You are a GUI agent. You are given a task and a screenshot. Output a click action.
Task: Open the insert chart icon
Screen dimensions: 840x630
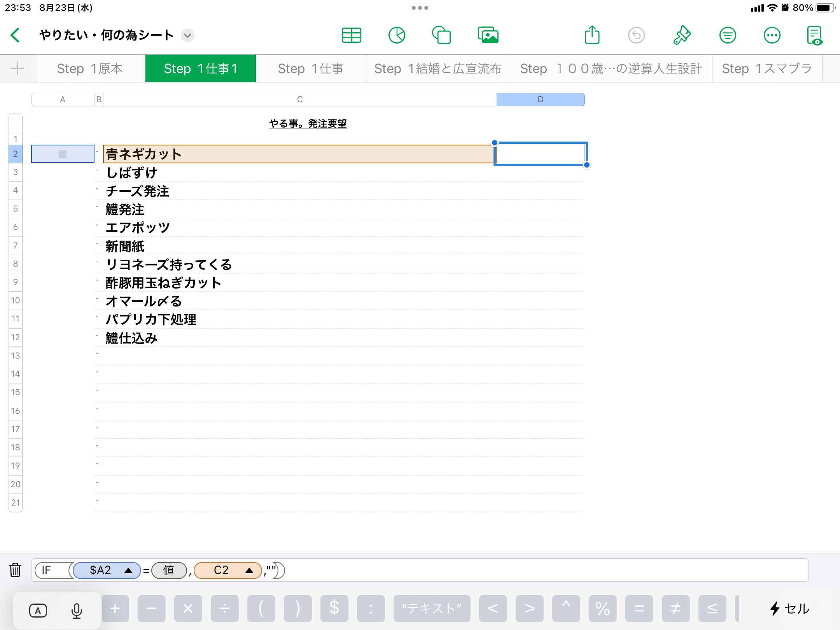point(397,35)
